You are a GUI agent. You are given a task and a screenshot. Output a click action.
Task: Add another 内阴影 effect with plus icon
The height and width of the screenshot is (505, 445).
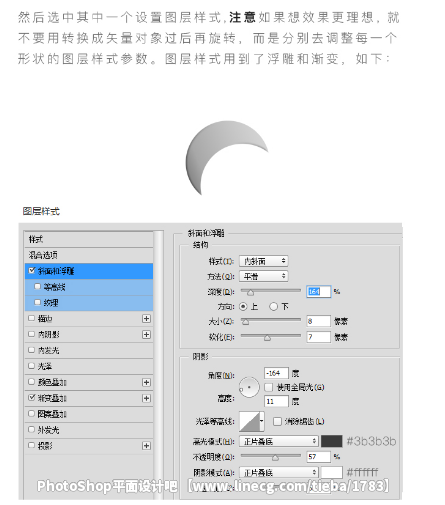(x=146, y=334)
